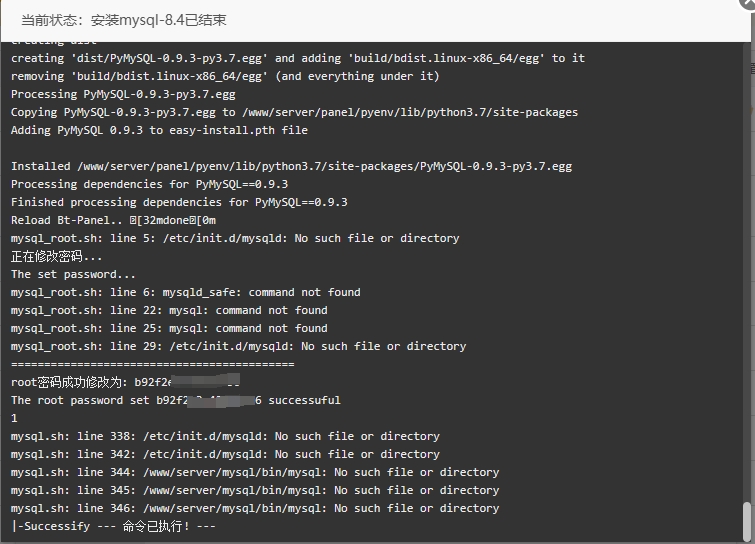
Task: Click the 'mysql.sh: line 346' error line
Action: tap(255, 508)
